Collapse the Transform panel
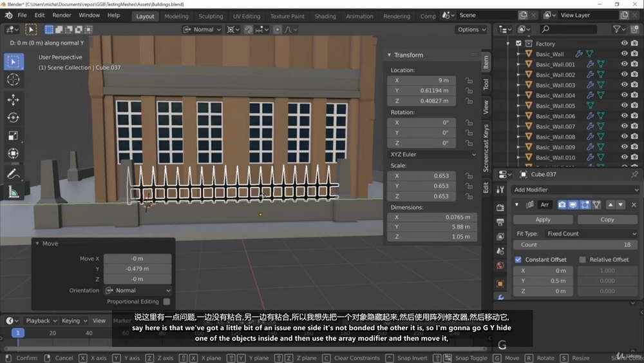The image size is (644, 363). click(x=389, y=55)
